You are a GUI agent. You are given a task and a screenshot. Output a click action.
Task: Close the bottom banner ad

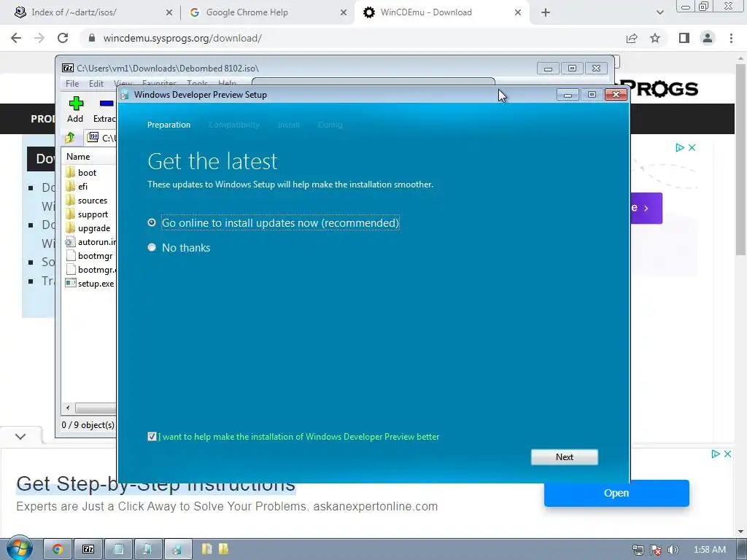click(727, 454)
